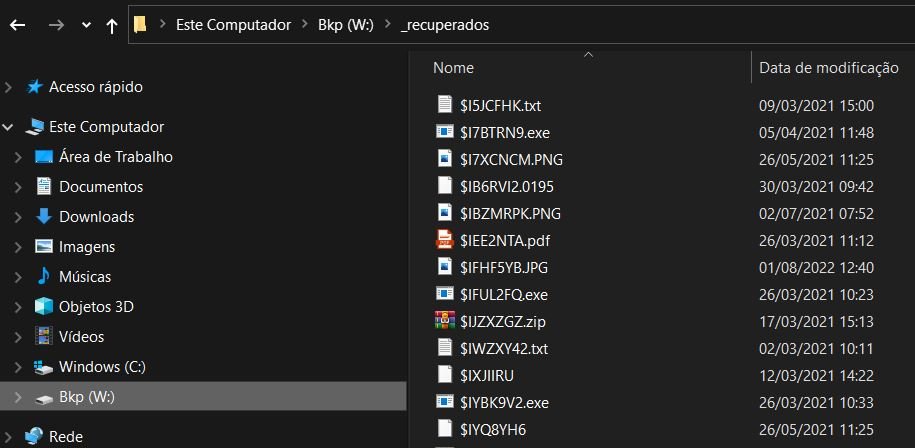This screenshot has height=448, width=915.
Task: Select file $I5JCFHK.txt
Action: point(501,106)
